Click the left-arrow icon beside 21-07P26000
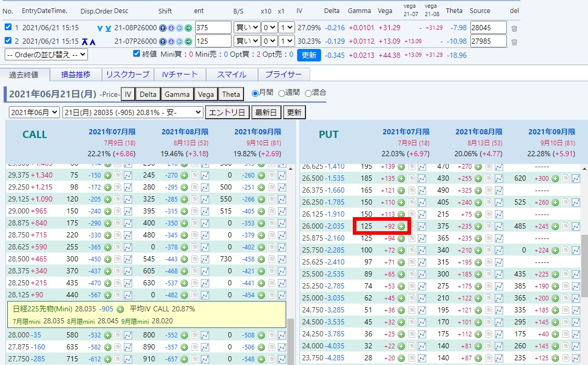 (x=180, y=41)
